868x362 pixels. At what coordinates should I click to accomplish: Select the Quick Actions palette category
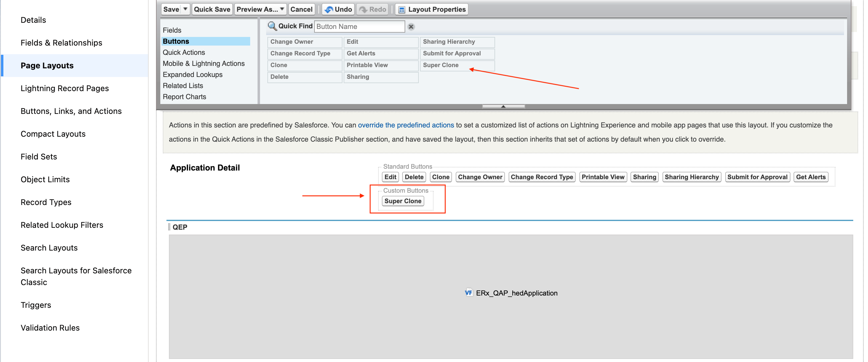click(184, 52)
